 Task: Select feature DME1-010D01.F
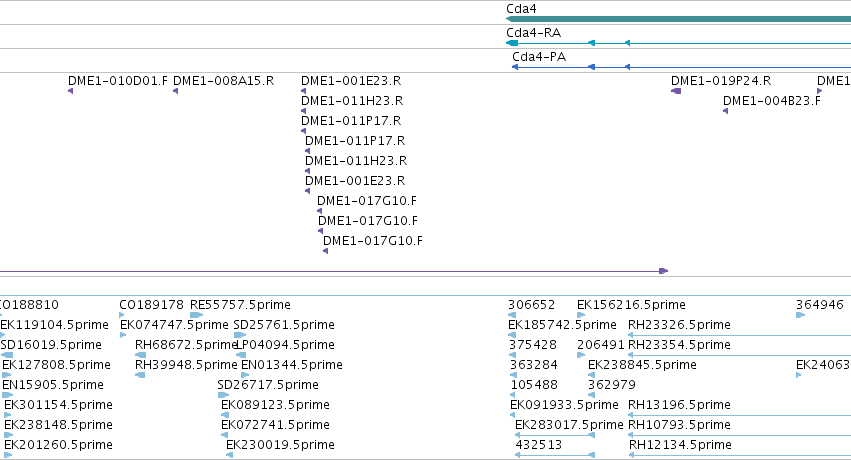(118, 81)
